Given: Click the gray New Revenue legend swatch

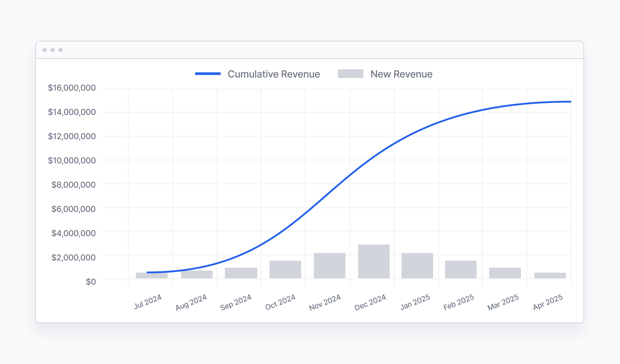Looking at the screenshot, I should point(350,73).
